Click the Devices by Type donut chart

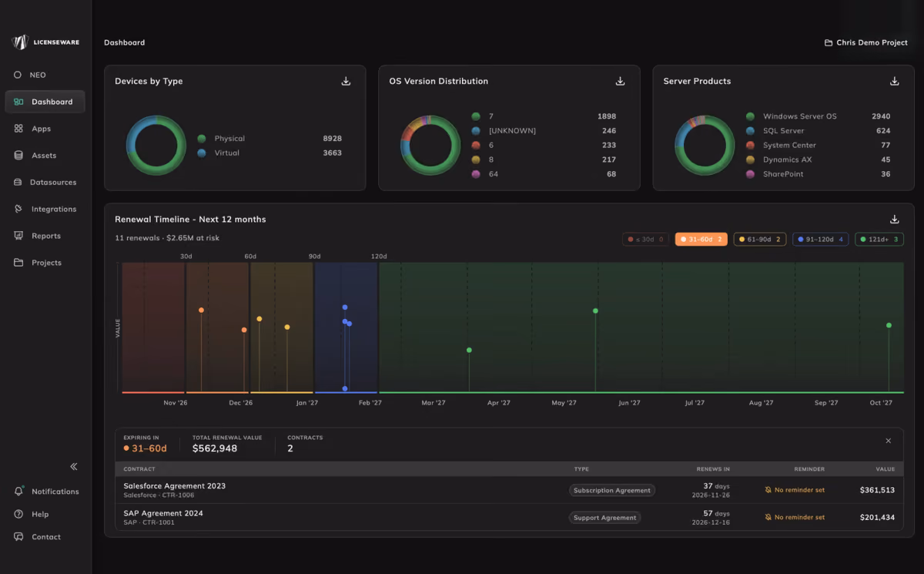point(156,146)
